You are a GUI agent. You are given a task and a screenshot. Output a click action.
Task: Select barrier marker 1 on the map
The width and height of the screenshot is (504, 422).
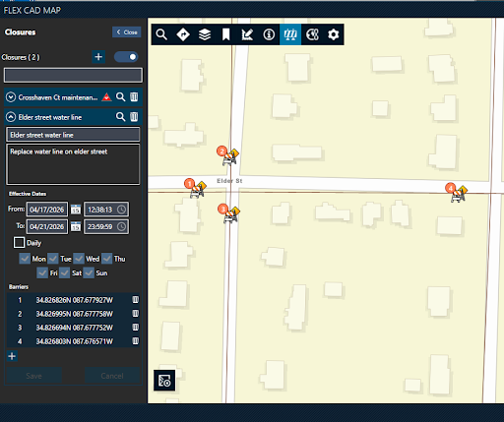click(x=195, y=188)
